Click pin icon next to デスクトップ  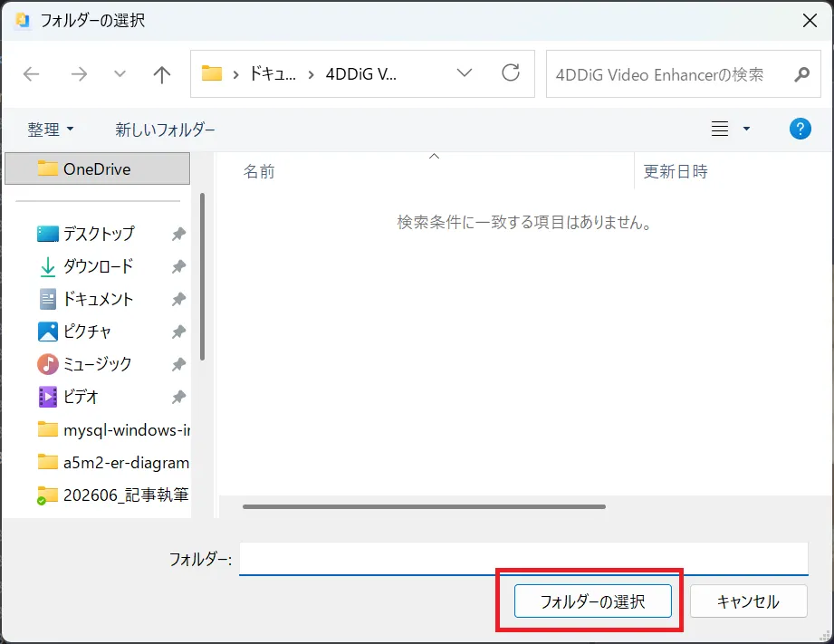click(178, 234)
